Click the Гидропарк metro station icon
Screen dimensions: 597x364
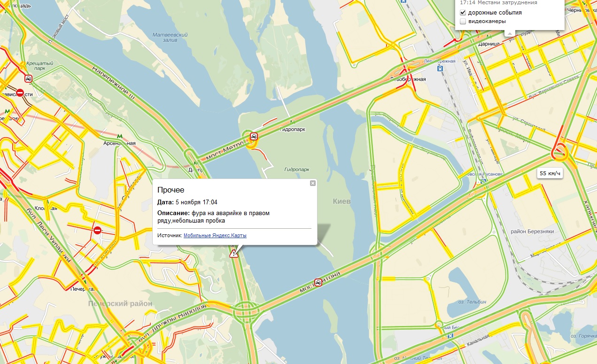coord(293,122)
